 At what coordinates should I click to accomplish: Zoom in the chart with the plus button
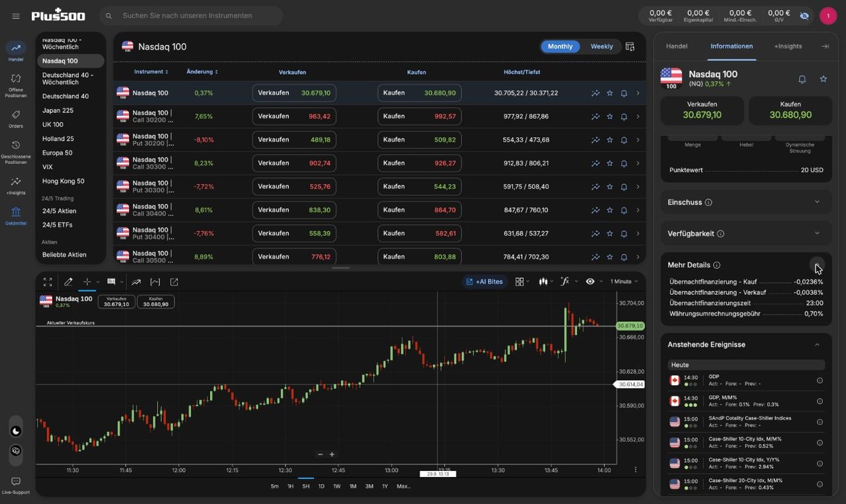pyautogui.click(x=332, y=454)
